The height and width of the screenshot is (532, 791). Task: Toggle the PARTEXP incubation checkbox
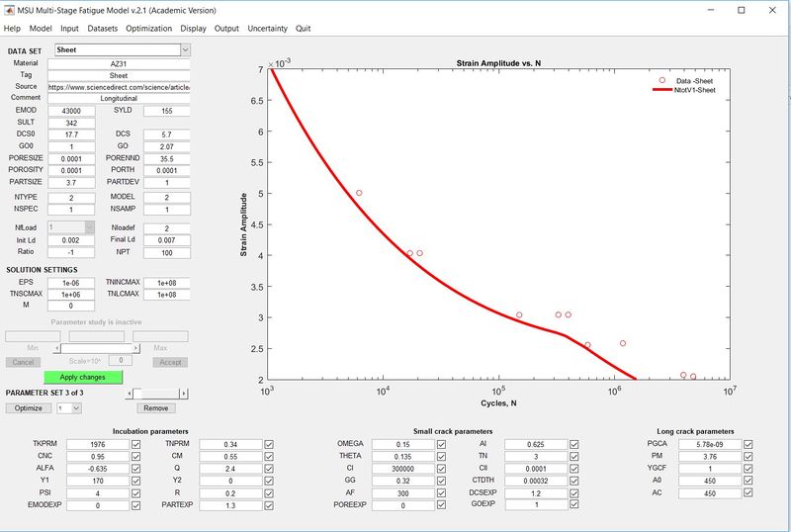tap(269, 504)
